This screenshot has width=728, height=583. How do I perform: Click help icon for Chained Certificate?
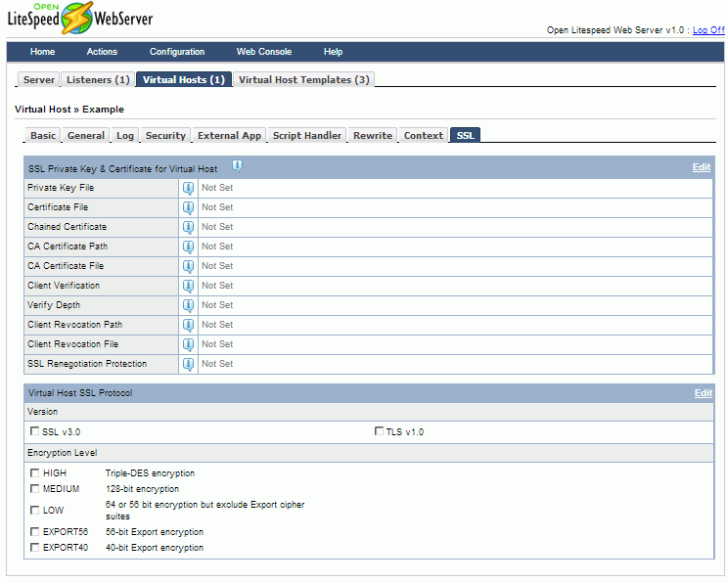tap(188, 227)
